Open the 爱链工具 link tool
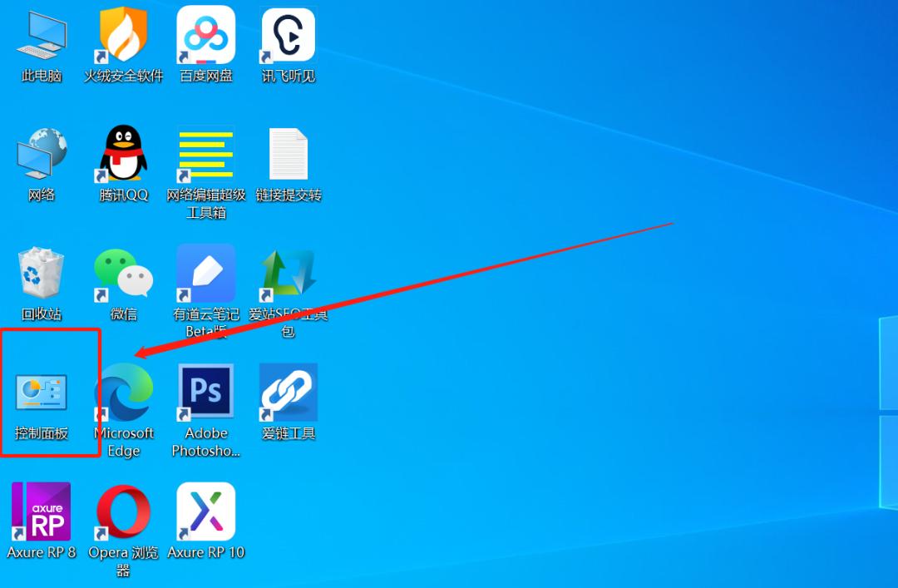 click(x=287, y=391)
